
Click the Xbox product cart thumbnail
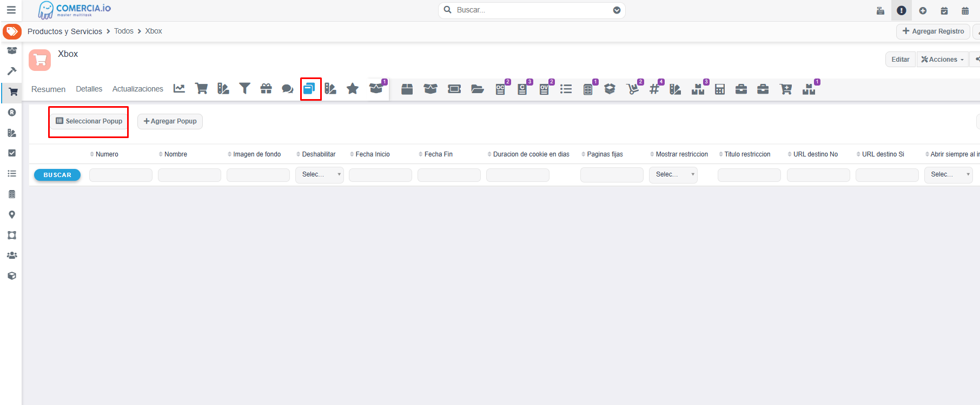(39, 60)
